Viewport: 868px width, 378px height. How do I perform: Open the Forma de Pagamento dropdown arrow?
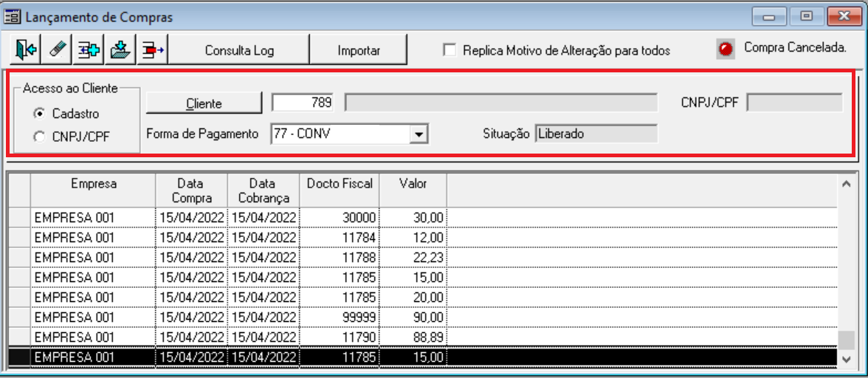click(419, 134)
